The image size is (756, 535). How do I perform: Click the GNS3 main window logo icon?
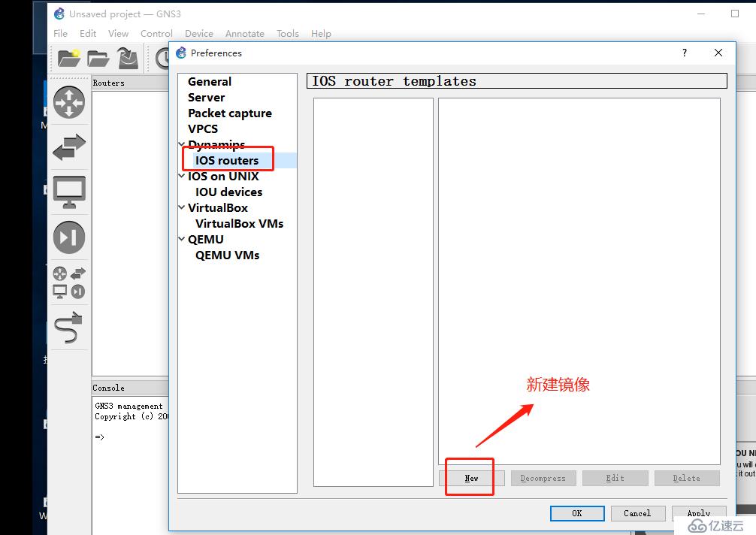(59, 14)
